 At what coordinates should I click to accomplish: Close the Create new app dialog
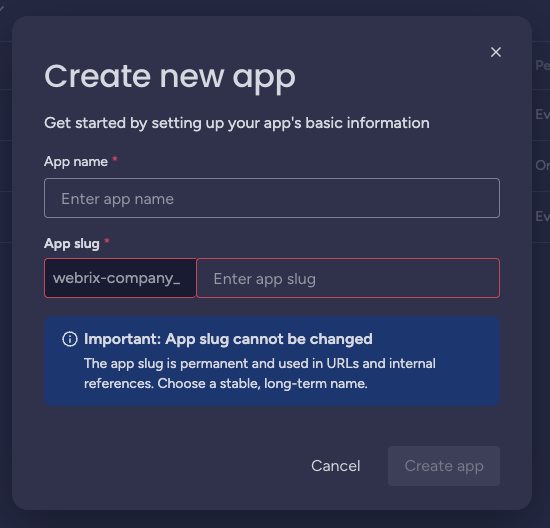[496, 52]
